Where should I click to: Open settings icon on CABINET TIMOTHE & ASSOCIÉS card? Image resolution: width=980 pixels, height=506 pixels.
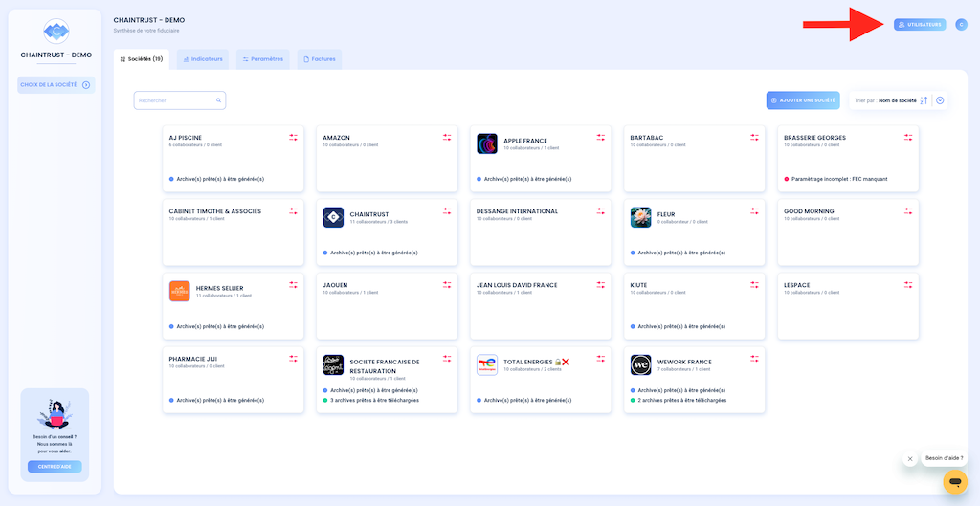tap(293, 211)
